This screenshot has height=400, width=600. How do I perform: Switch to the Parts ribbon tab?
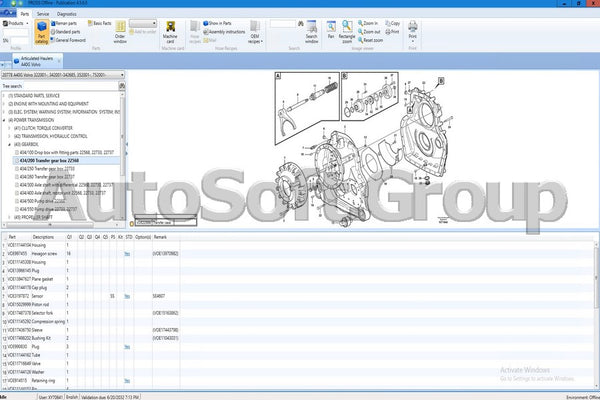point(24,14)
